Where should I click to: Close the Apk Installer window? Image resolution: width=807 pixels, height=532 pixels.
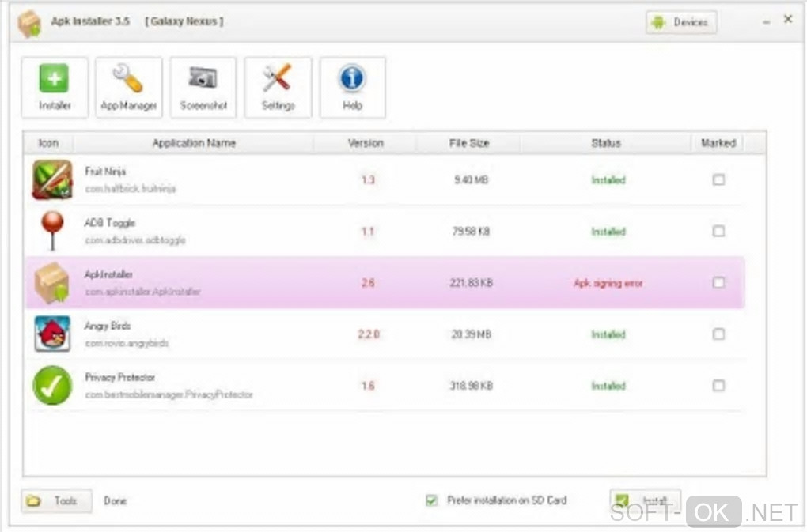788,19
